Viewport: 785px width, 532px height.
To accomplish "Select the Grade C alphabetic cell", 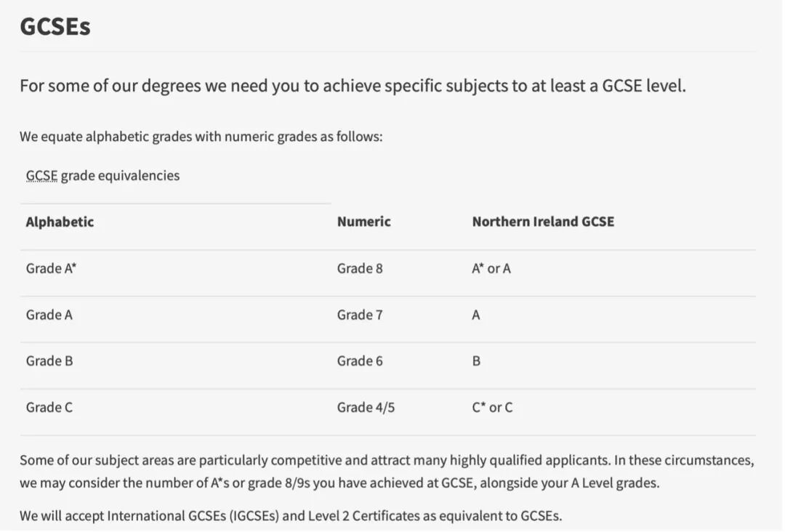I will 49,408.
